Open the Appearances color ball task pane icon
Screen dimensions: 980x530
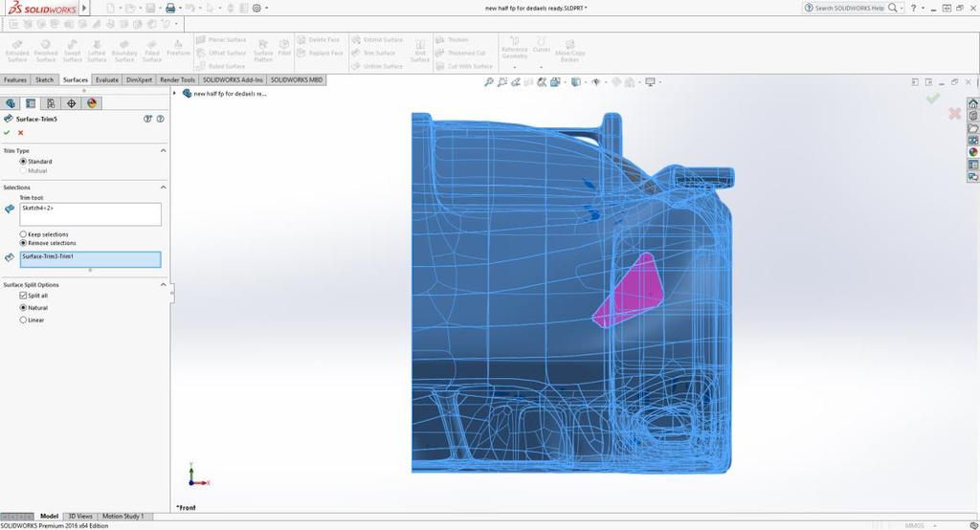(973, 152)
